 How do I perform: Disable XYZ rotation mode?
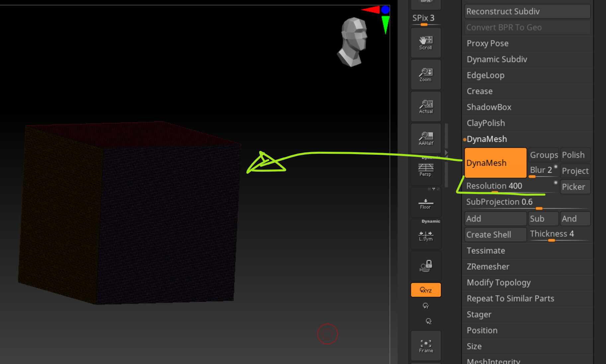[426, 290]
